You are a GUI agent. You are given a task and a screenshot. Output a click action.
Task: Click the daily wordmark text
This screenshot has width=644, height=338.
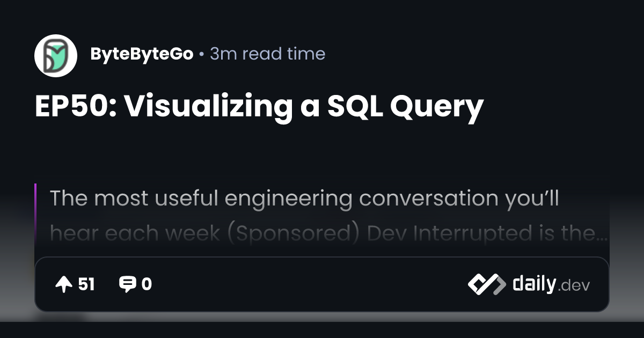[x=534, y=284]
